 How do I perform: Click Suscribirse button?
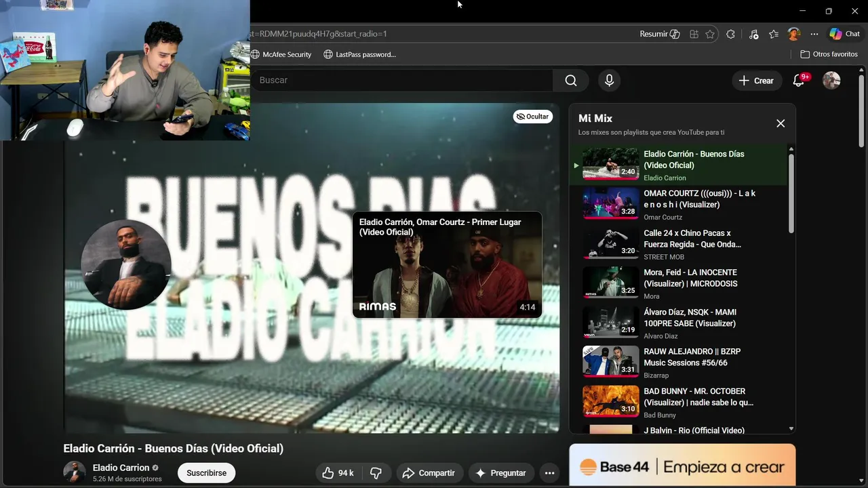[206, 473]
